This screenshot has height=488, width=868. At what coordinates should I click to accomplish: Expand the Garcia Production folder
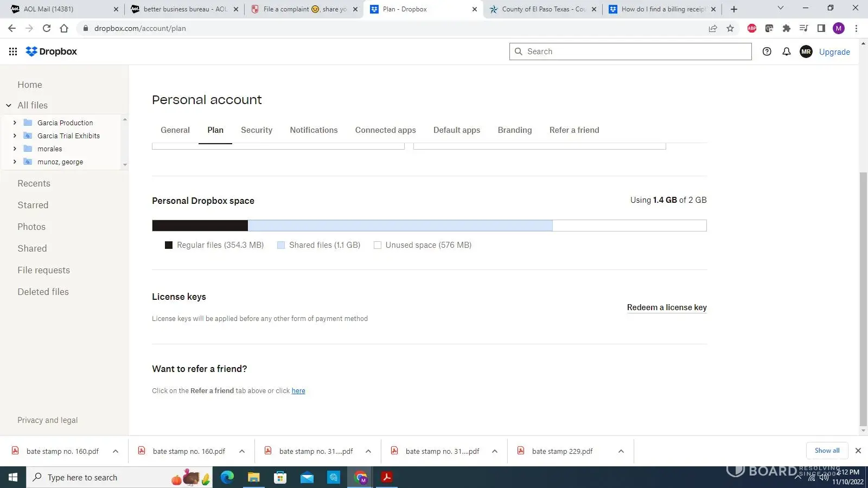pyautogui.click(x=15, y=123)
